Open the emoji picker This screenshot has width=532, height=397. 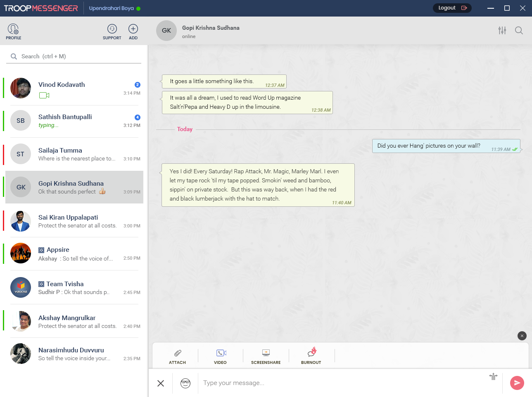coord(185,383)
